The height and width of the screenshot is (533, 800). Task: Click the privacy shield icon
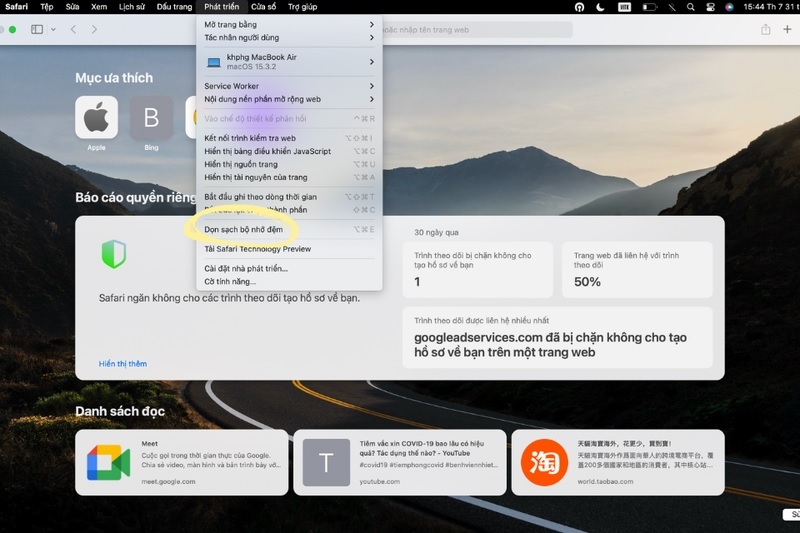click(x=113, y=255)
